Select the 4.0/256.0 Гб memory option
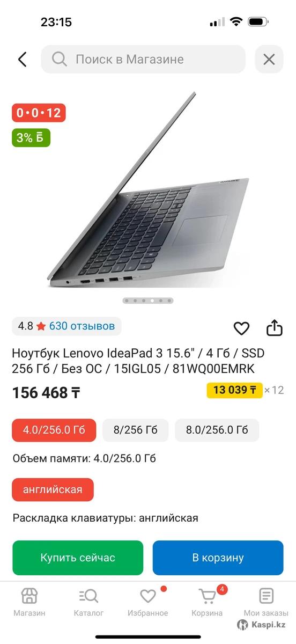 coord(54,430)
